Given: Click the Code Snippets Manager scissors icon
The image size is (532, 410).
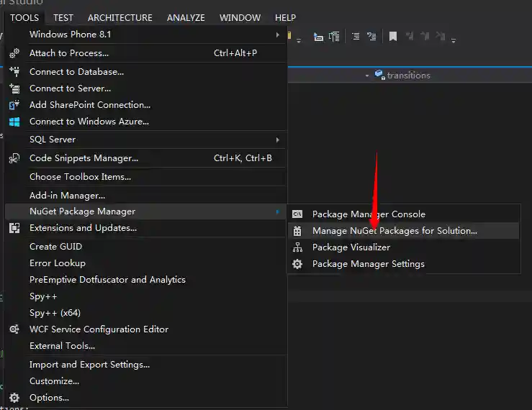Looking at the screenshot, I should pos(14,158).
